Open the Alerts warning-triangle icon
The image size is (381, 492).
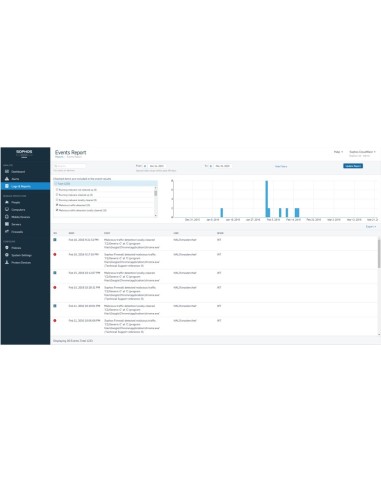(x=7, y=179)
